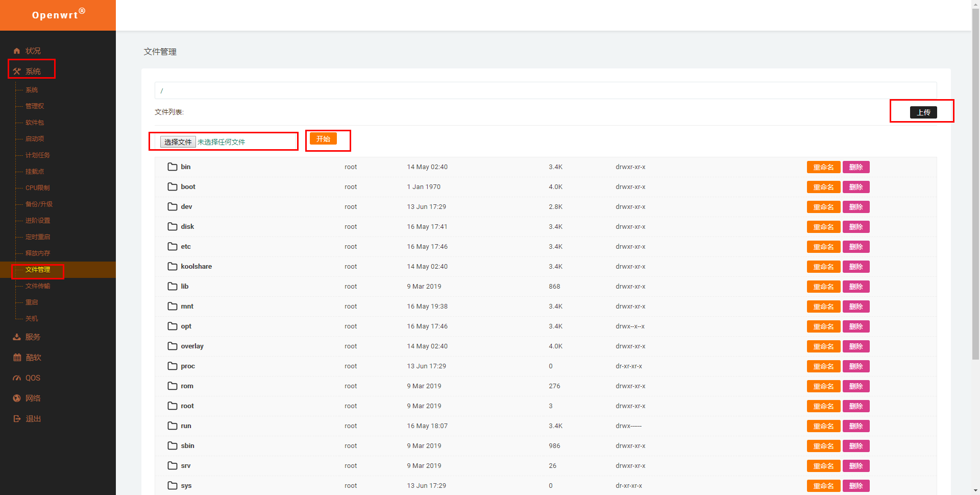980x495 pixels.
Task: Delete the overlay folder
Action: (x=856, y=346)
